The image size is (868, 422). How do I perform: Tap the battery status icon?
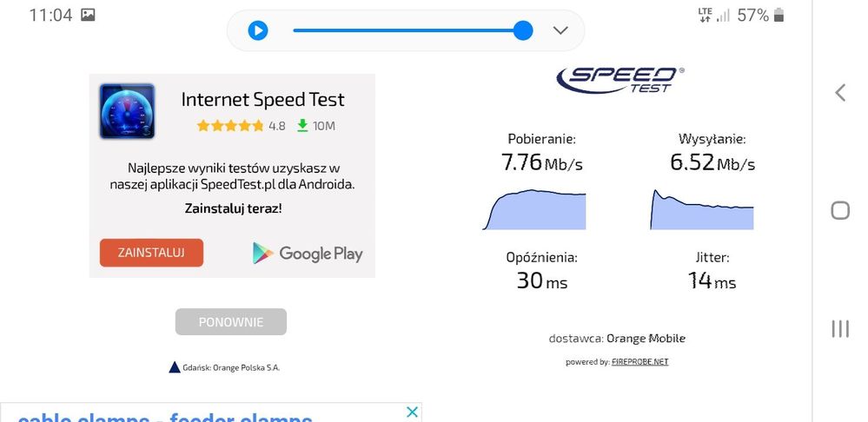[x=779, y=15]
